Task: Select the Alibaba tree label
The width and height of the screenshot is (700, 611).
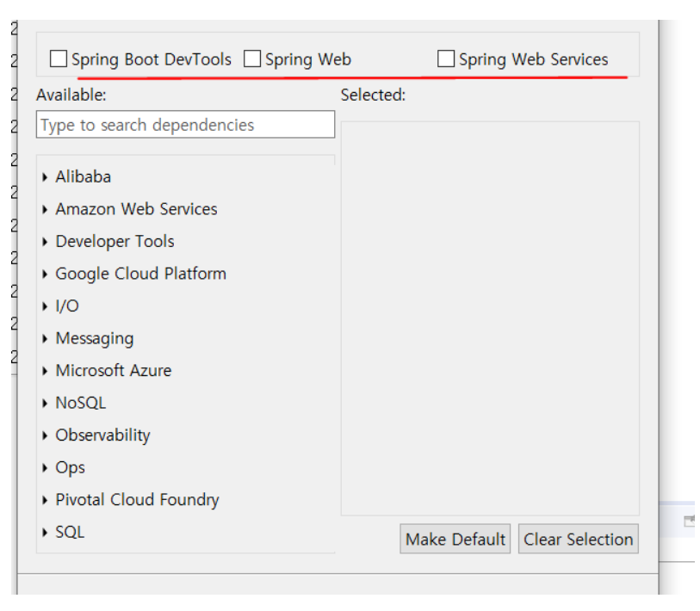Action: click(83, 176)
